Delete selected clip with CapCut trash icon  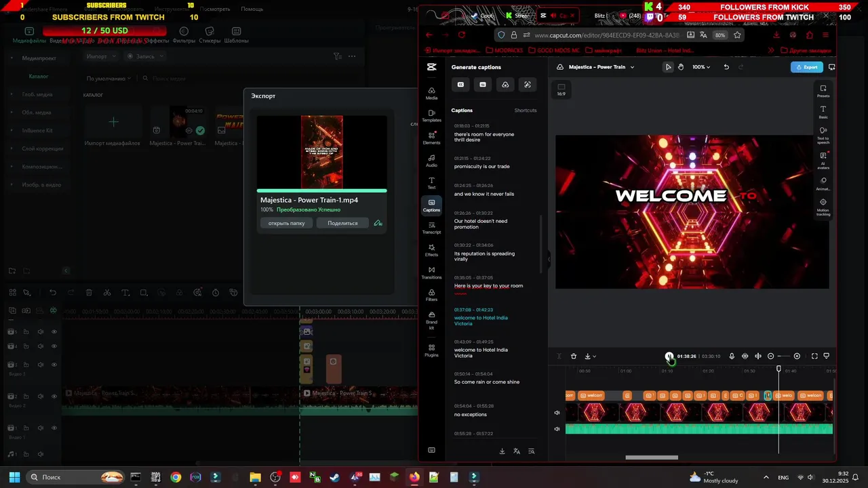574,357
